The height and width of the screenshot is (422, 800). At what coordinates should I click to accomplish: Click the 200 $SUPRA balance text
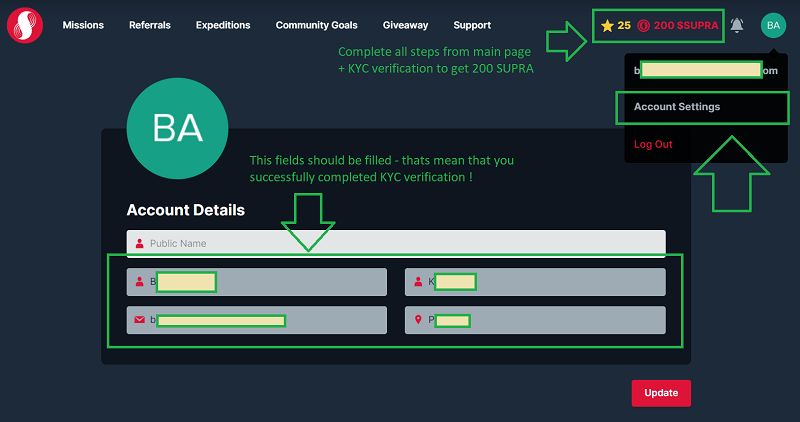[686, 26]
